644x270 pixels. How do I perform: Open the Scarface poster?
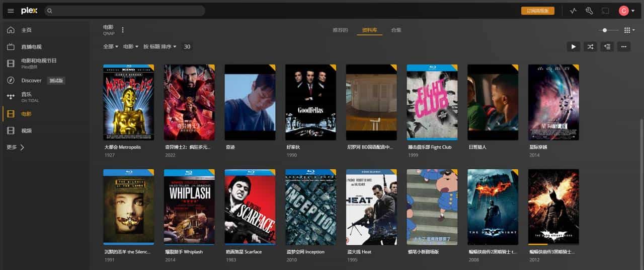pyautogui.click(x=250, y=207)
